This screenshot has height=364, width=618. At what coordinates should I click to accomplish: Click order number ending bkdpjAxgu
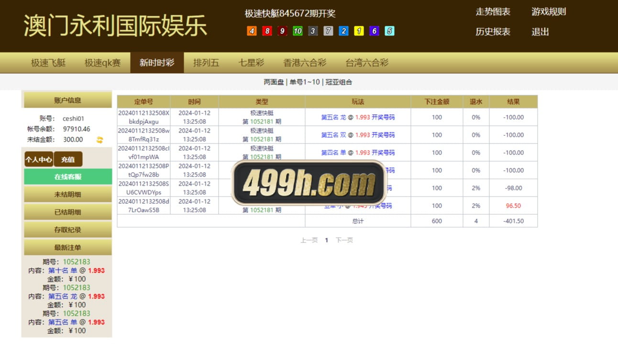point(143,117)
